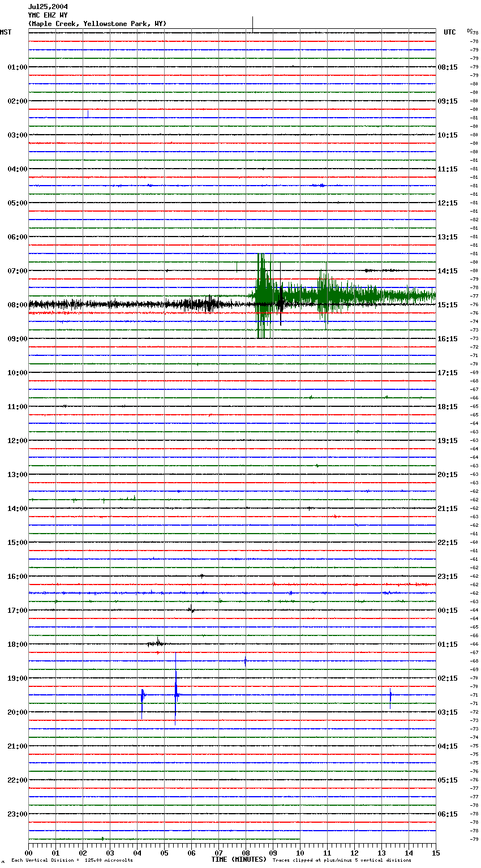Click the 16:00 MST hour label
The height and width of the screenshot is (868, 481).
(x=18, y=577)
